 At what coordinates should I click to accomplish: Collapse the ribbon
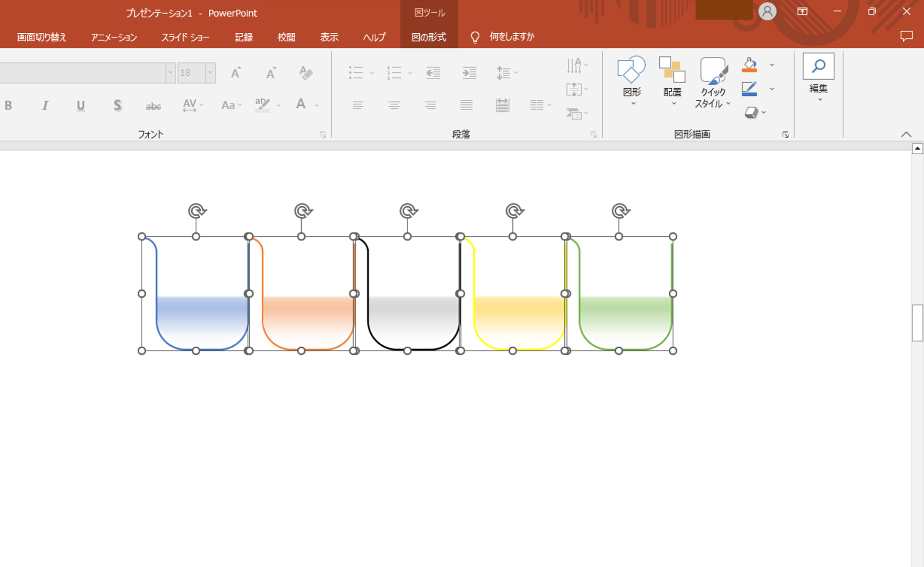[x=906, y=135]
